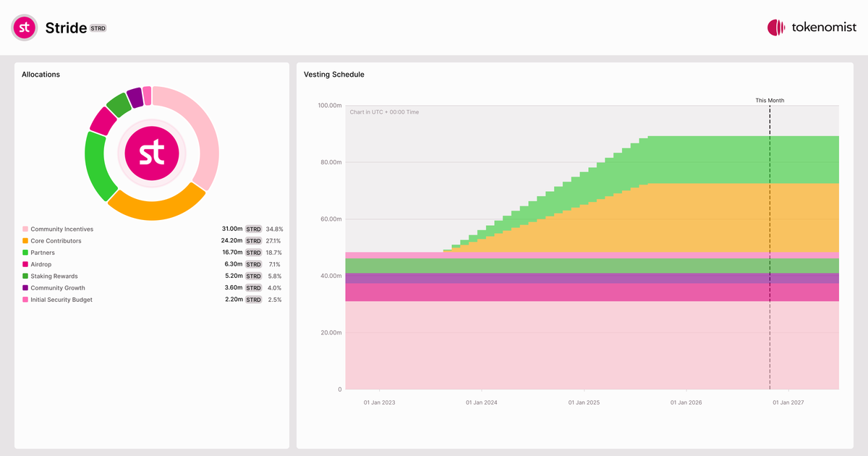Select the Community Growth legend swatch
Screen dimensions: 868x456
pyautogui.click(x=25, y=287)
